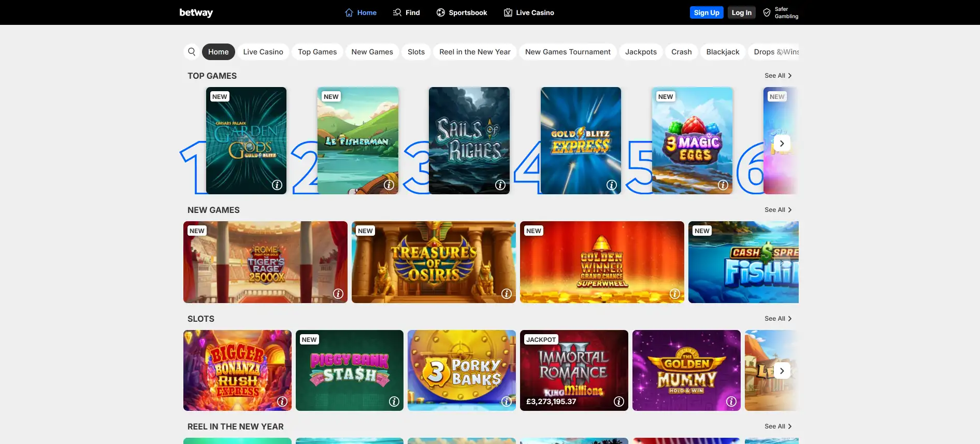This screenshot has width=980, height=444.
Task: Open Garden of Gods game thumbnail
Action: coord(246,140)
